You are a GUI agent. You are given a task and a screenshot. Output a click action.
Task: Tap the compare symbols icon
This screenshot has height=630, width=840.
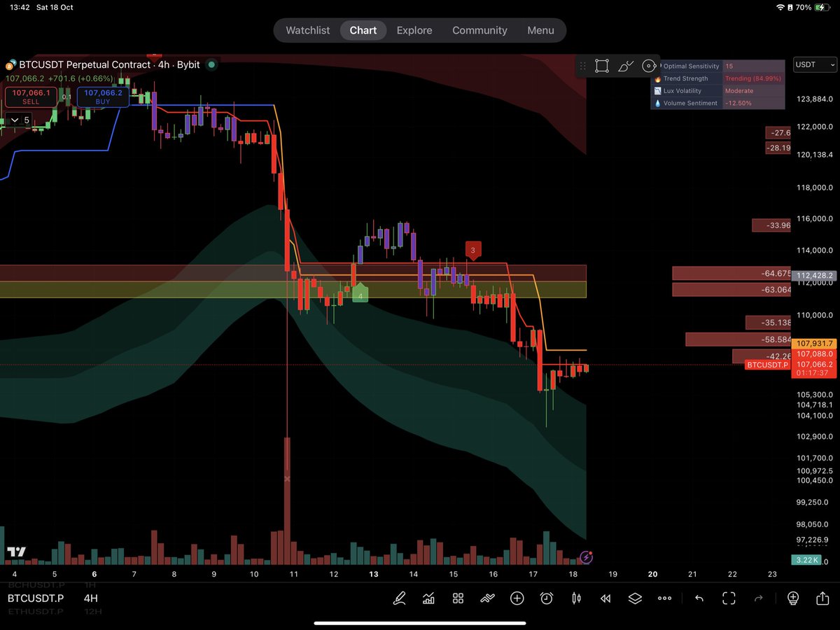488,598
